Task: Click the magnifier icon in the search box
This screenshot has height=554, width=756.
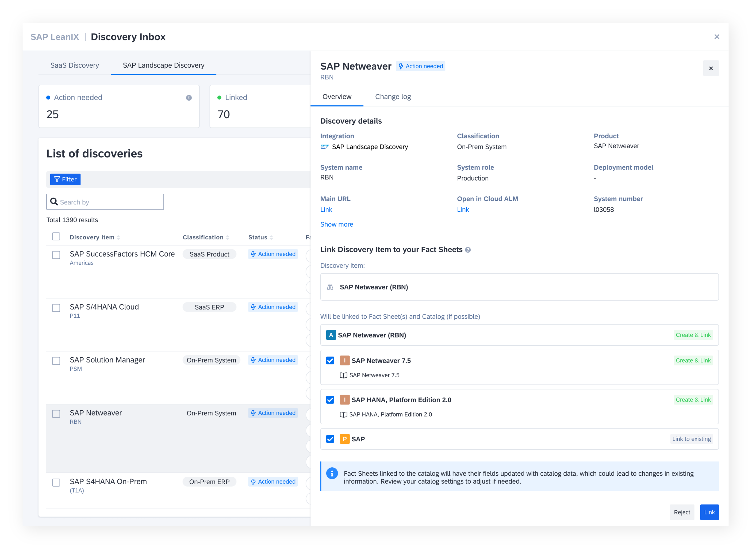Action: [x=54, y=201]
